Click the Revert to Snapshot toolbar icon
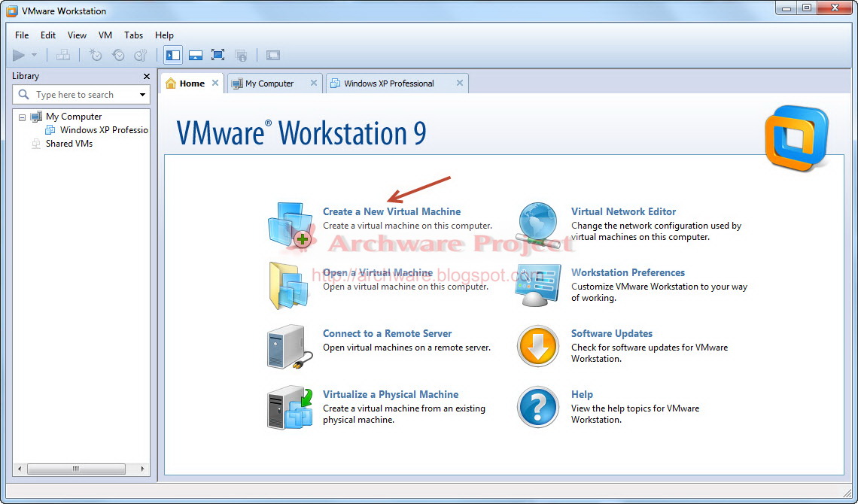 pos(118,55)
